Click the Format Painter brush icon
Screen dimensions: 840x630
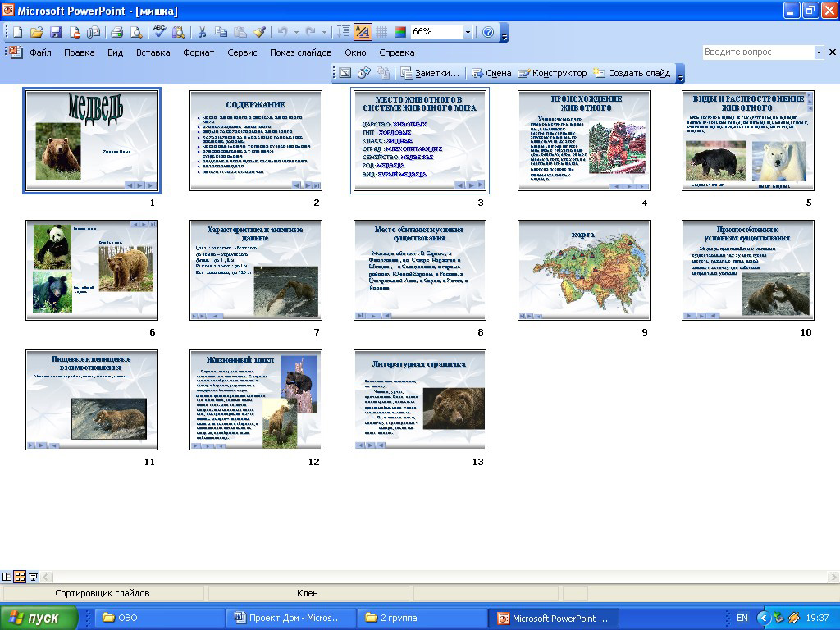pyautogui.click(x=260, y=32)
